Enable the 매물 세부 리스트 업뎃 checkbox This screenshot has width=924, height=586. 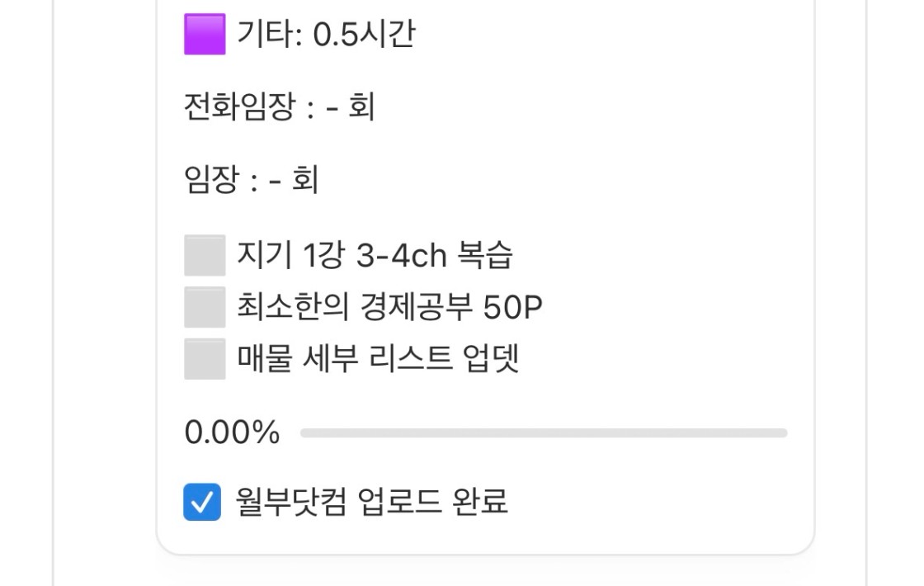(205, 359)
